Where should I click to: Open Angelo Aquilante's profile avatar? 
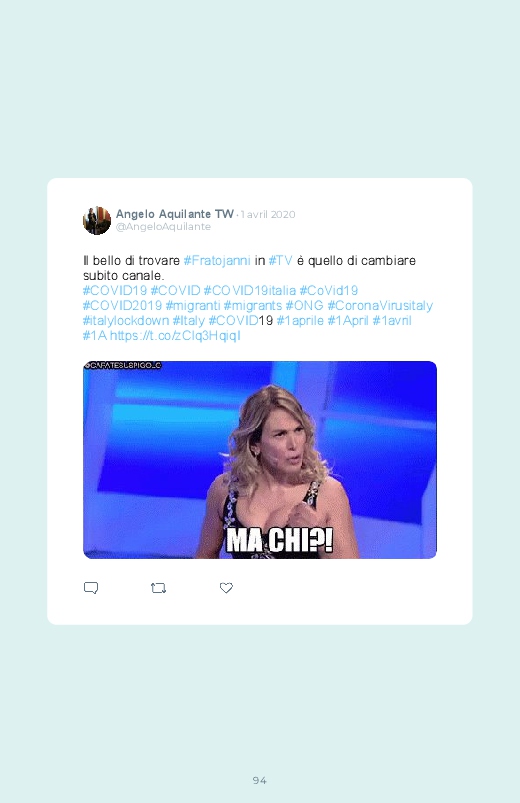click(x=97, y=221)
